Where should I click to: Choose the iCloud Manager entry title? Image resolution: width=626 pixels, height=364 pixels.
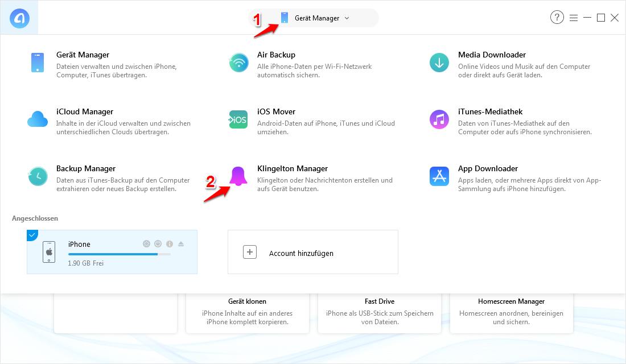point(85,111)
